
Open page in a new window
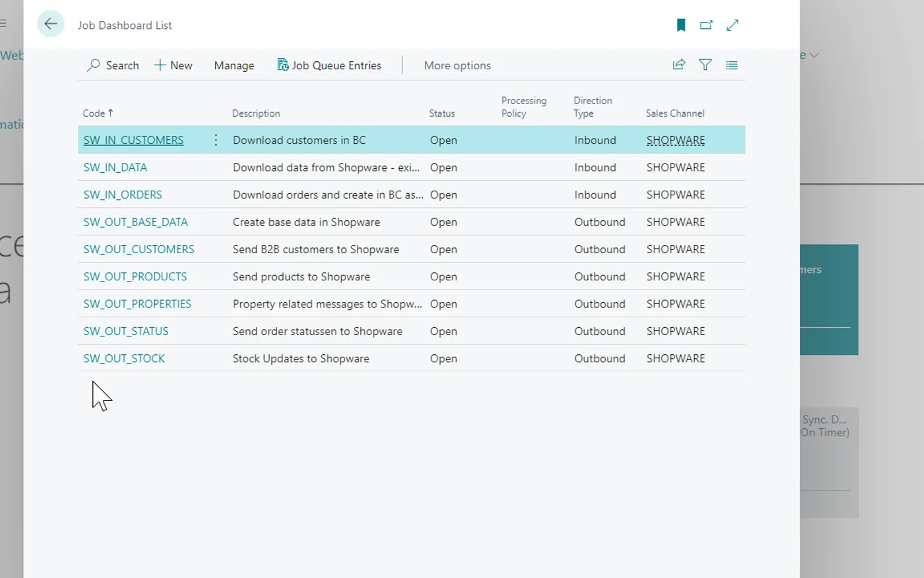[706, 25]
